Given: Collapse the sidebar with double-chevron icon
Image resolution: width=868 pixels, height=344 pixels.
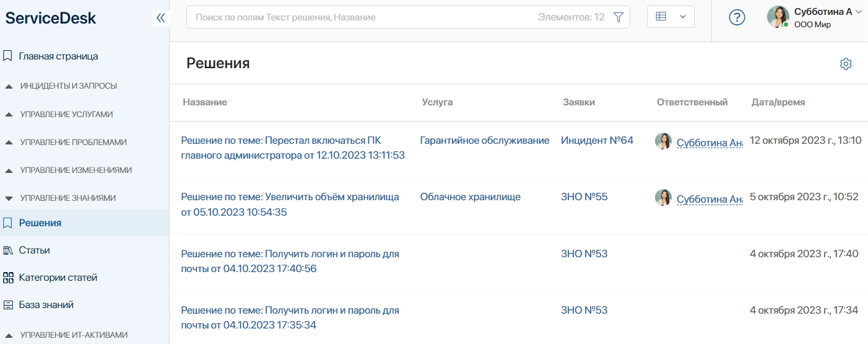Looking at the screenshot, I should (x=160, y=18).
